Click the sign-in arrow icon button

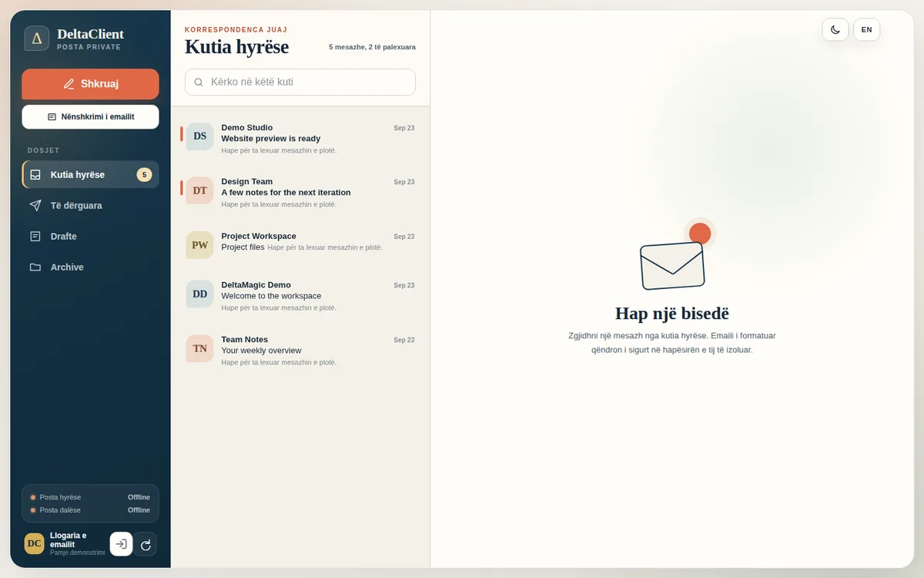[x=121, y=544]
